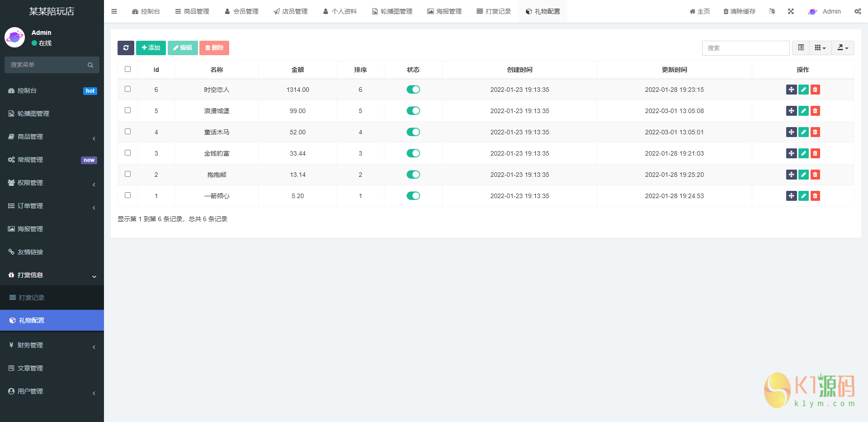Open settings gears icon in top right
Image resolution: width=868 pixels, height=422 pixels.
[858, 11]
